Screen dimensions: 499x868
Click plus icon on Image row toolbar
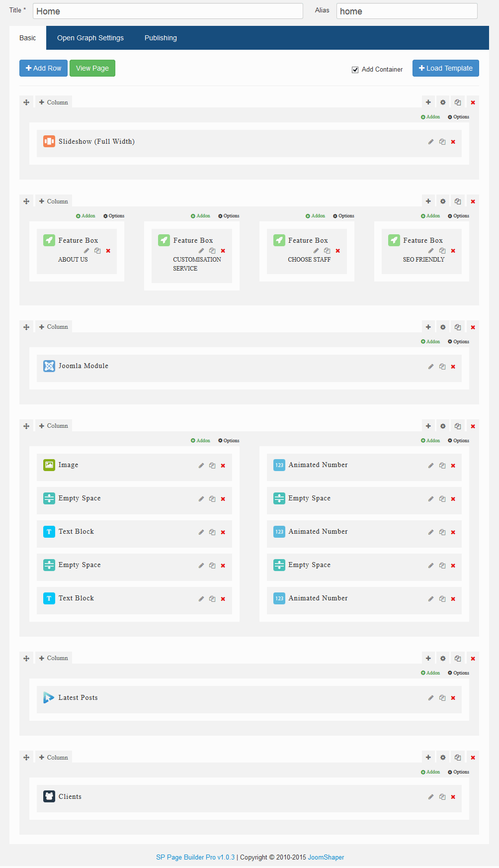click(x=428, y=426)
